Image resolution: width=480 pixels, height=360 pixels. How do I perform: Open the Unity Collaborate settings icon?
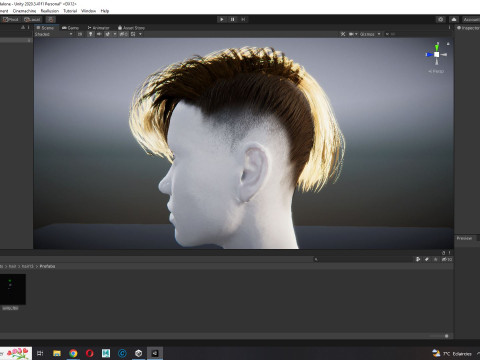coord(441,19)
